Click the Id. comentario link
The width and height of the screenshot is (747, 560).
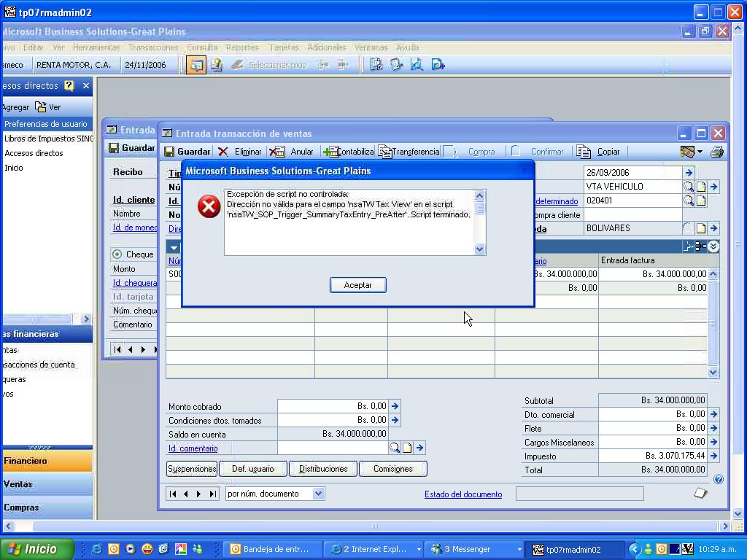pyautogui.click(x=193, y=448)
